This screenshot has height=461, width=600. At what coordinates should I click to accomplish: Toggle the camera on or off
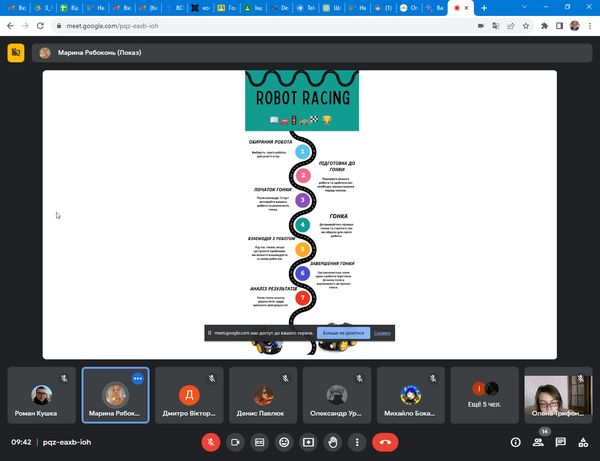point(236,441)
